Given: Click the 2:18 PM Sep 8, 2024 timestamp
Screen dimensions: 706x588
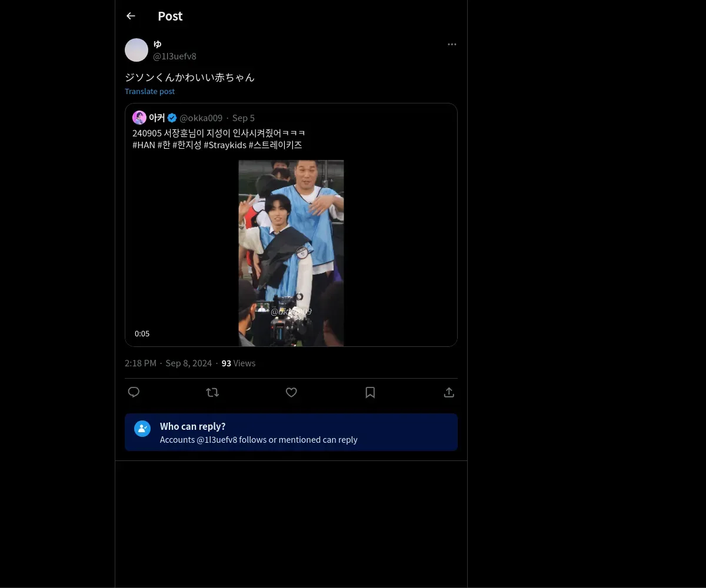Looking at the screenshot, I should click(x=168, y=363).
